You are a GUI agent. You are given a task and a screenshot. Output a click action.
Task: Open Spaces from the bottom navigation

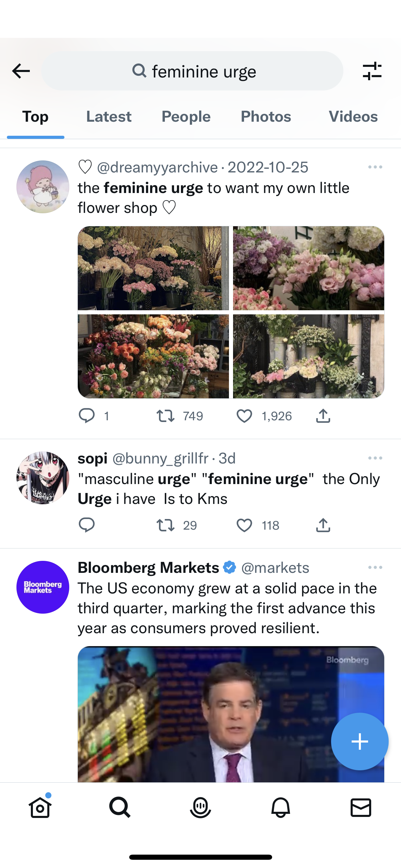pyautogui.click(x=200, y=807)
